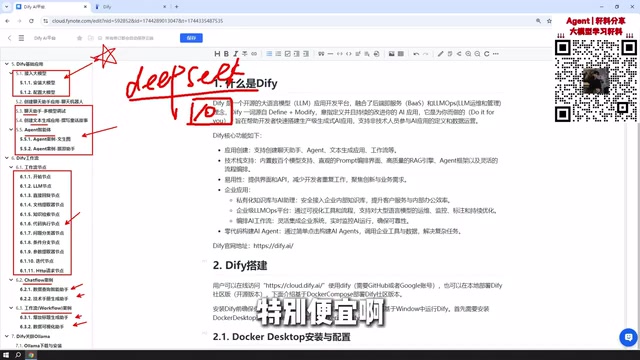Click the blue save button
Image resolution: width=640 pixels, height=360 pixels.
pos(191,38)
